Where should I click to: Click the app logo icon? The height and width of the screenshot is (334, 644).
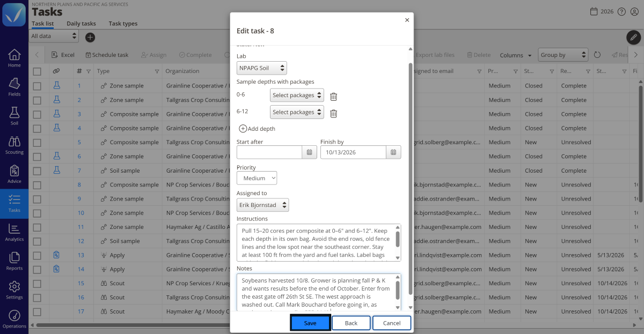(14, 14)
